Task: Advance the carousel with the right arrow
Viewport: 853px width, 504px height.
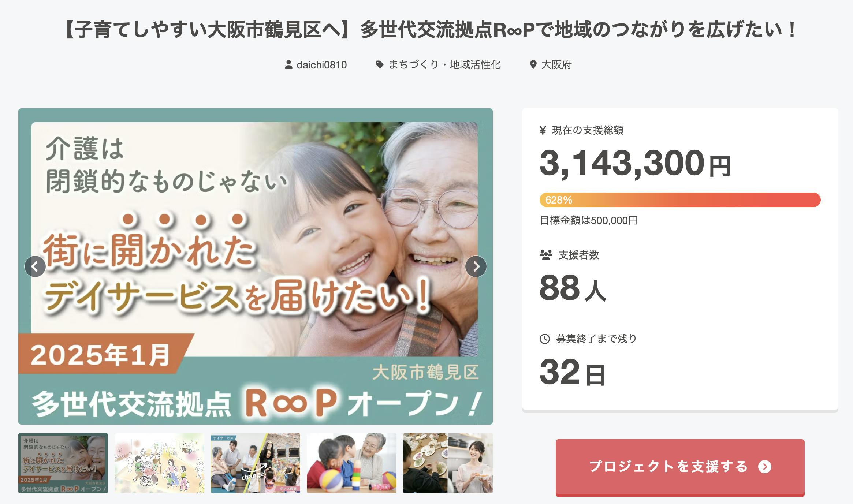Action: tap(476, 266)
